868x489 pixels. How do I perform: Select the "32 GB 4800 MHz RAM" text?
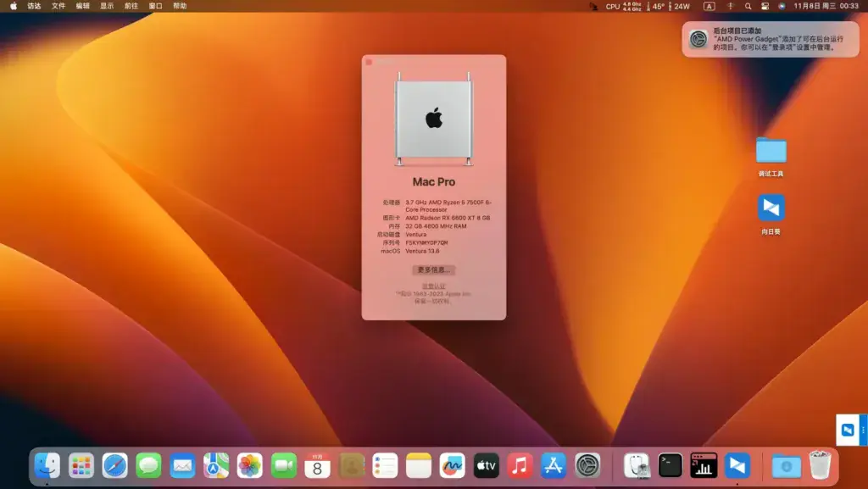(436, 226)
